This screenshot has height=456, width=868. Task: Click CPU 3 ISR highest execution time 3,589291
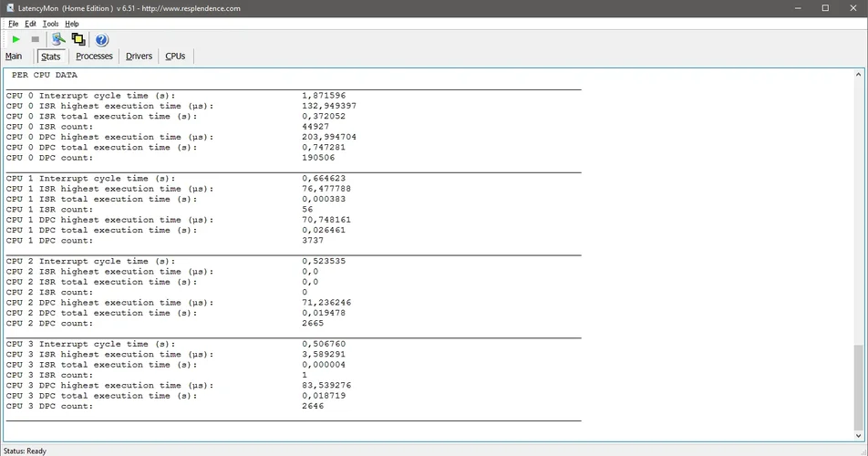coord(324,354)
